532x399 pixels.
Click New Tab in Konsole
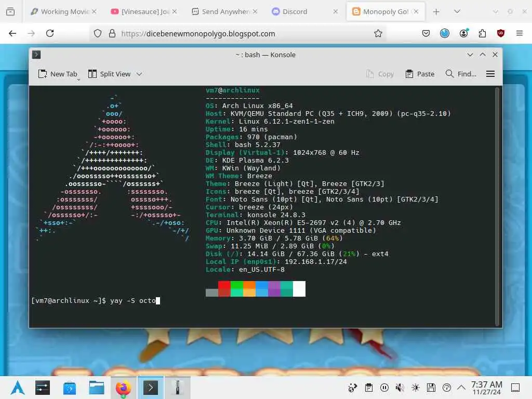point(58,74)
